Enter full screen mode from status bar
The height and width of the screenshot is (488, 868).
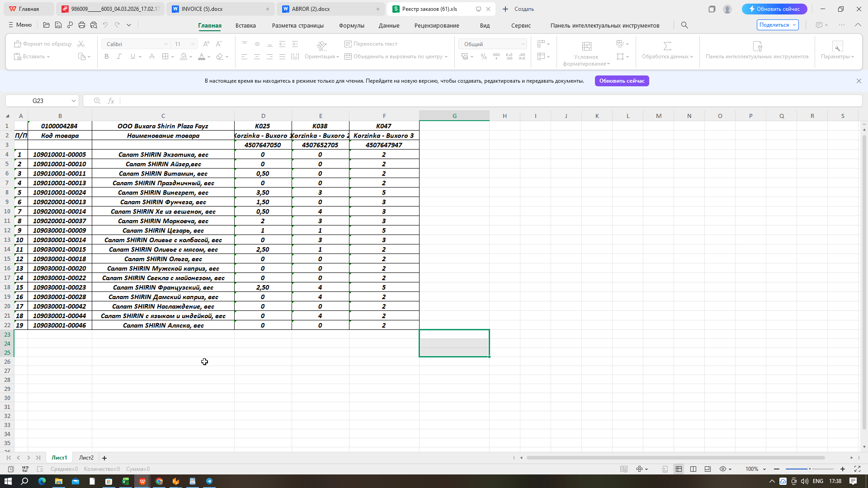[857, 469]
